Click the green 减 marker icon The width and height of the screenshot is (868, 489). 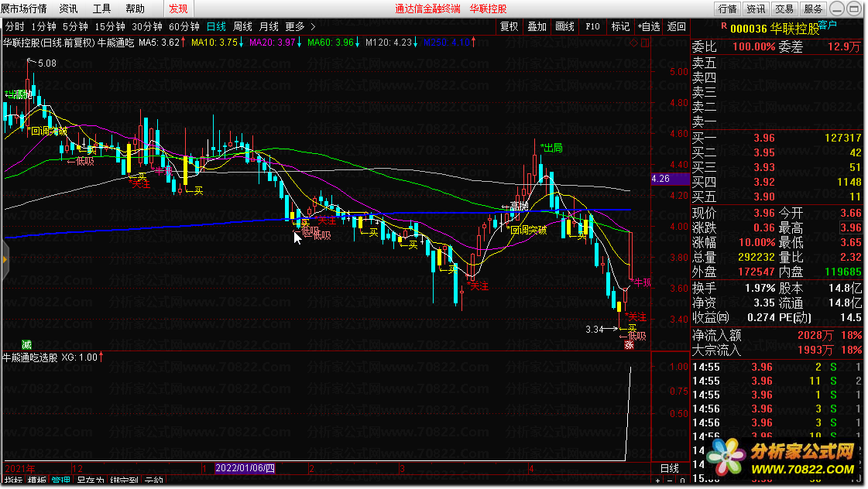click(x=26, y=344)
